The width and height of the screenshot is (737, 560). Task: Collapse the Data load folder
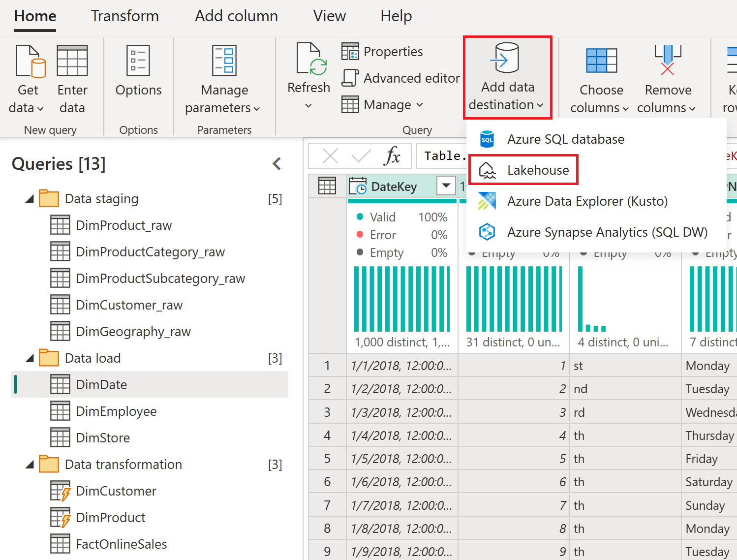point(30,359)
